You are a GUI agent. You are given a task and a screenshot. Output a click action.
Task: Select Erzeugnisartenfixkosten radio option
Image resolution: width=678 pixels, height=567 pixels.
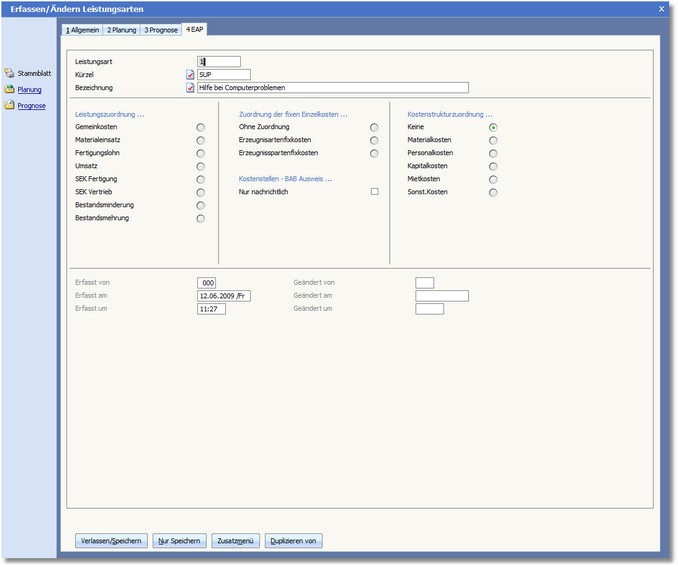pos(374,140)
